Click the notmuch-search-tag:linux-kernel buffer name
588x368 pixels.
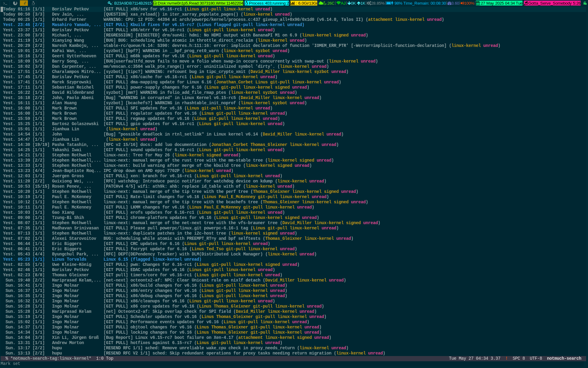tap(51, 358)
